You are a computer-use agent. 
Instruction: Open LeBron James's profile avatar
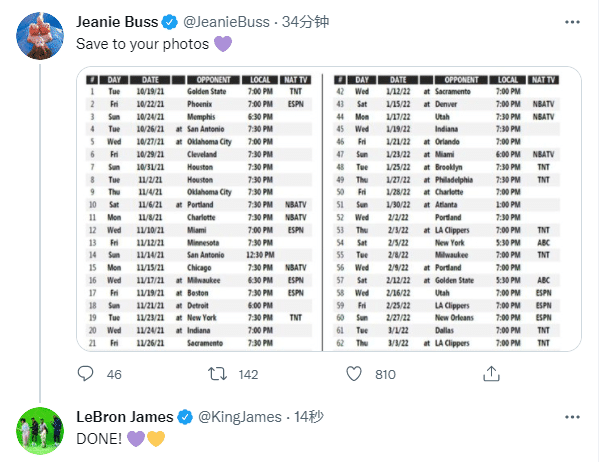click(x=40, y=431)
